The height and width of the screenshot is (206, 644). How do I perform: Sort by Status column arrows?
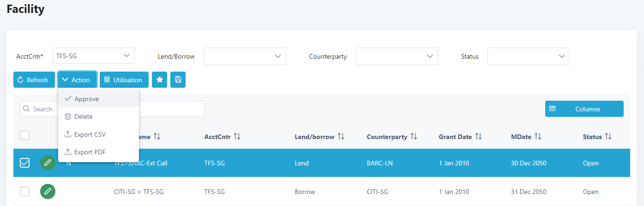click(608, 137)
